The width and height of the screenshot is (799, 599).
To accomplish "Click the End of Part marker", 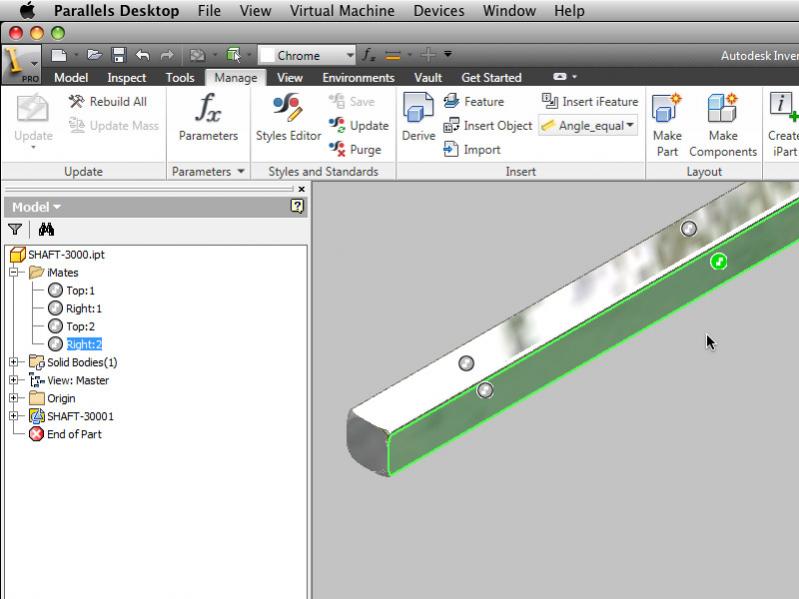I will (x=65, y=434).
